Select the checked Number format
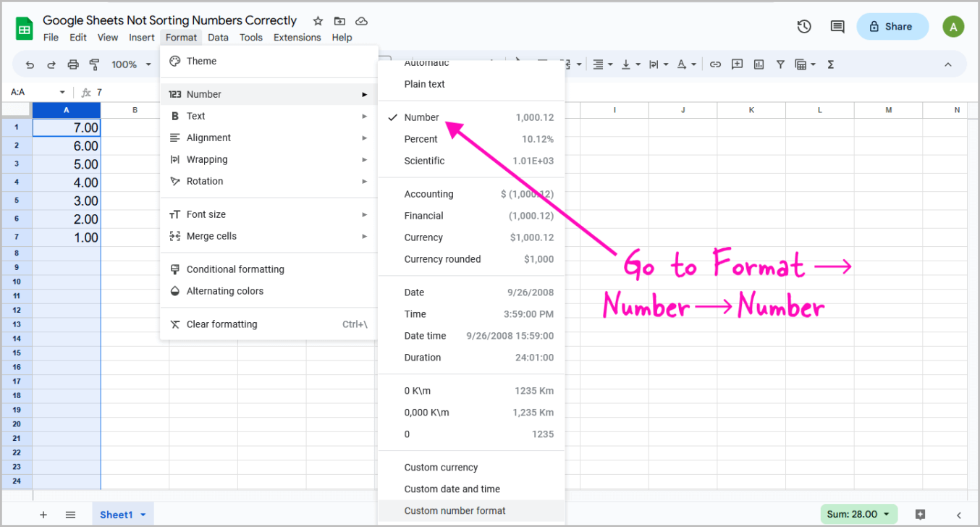The image size is (980, 527). pyautogui.click(x=471, y=117)
